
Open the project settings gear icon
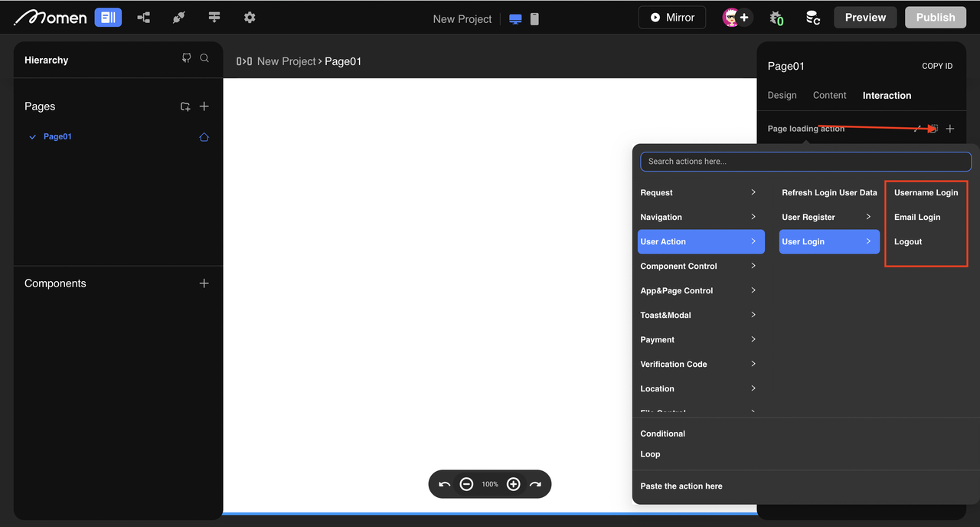tap(250, 17)
